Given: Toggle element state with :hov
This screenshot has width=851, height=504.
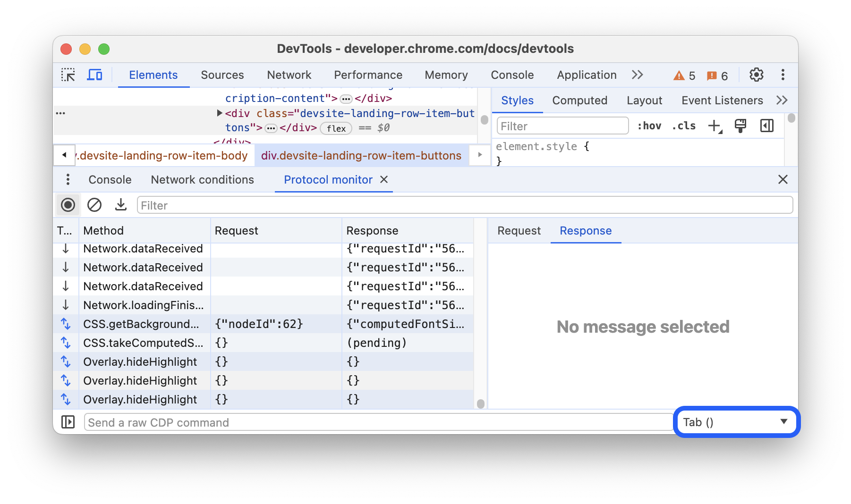Looking at the screenshot, I should (x=649, y=126).
